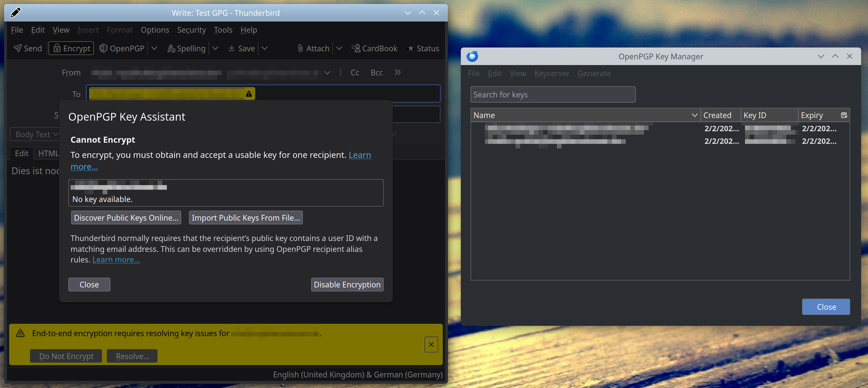The height and width of the screenshot is (388, 868).
Task: Minimize the Write window
Action: click(x=408, y=13)
